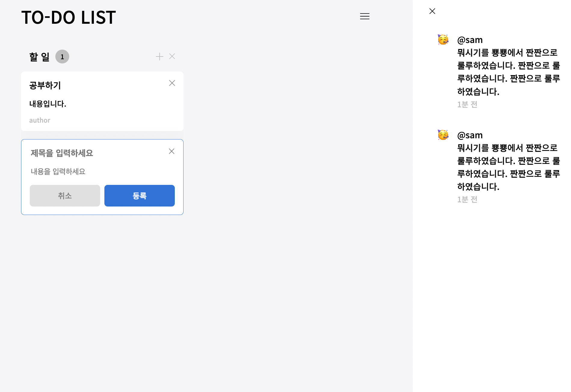Click the plus icon to add a todo

pos(159,56)
